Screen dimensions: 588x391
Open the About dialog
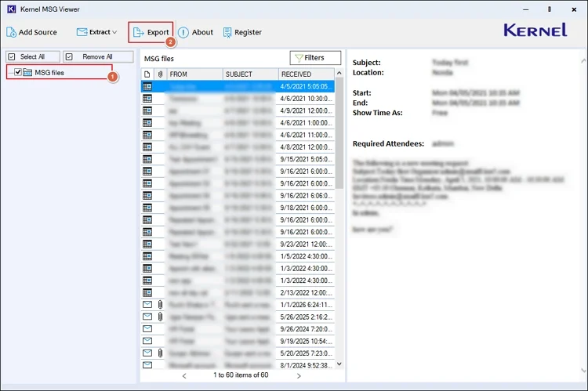pyautogui.click(x=195, y=32)
